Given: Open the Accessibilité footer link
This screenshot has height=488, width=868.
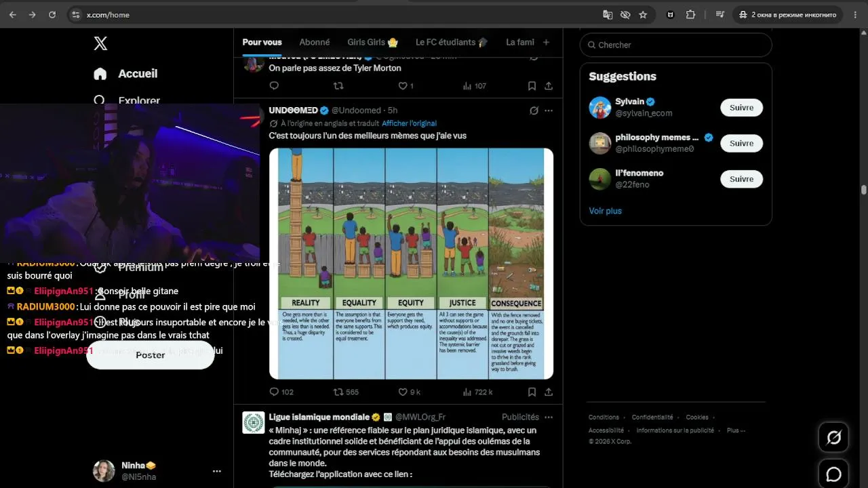Looking at the screenshot, I should pos(606,430).
